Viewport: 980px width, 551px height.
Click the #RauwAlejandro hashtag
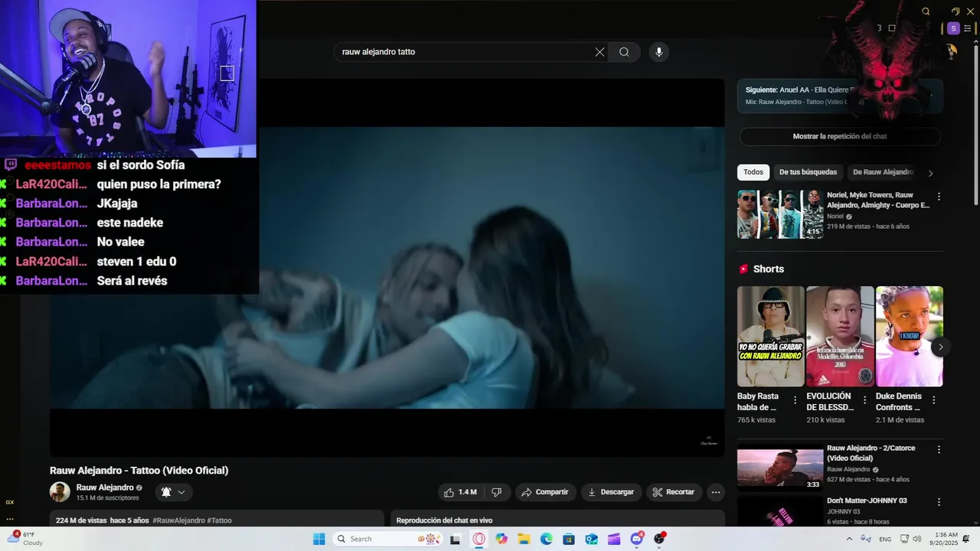coord(178,520)
